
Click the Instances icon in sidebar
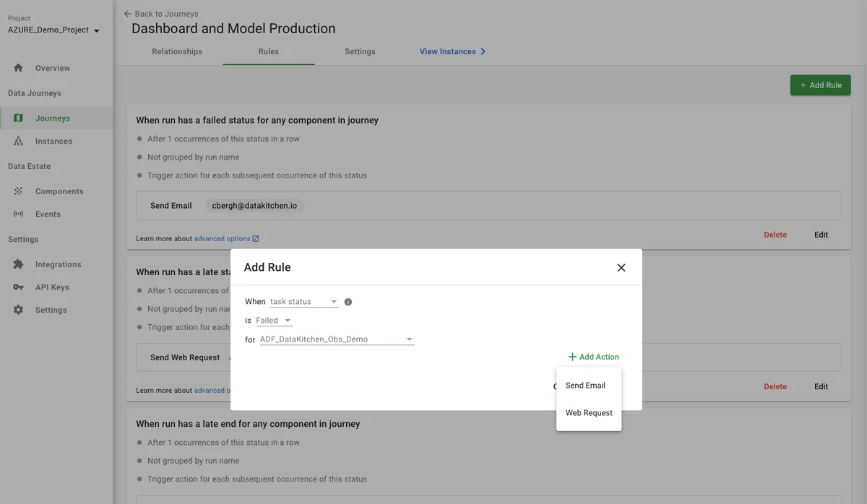[x=19, y=142]
